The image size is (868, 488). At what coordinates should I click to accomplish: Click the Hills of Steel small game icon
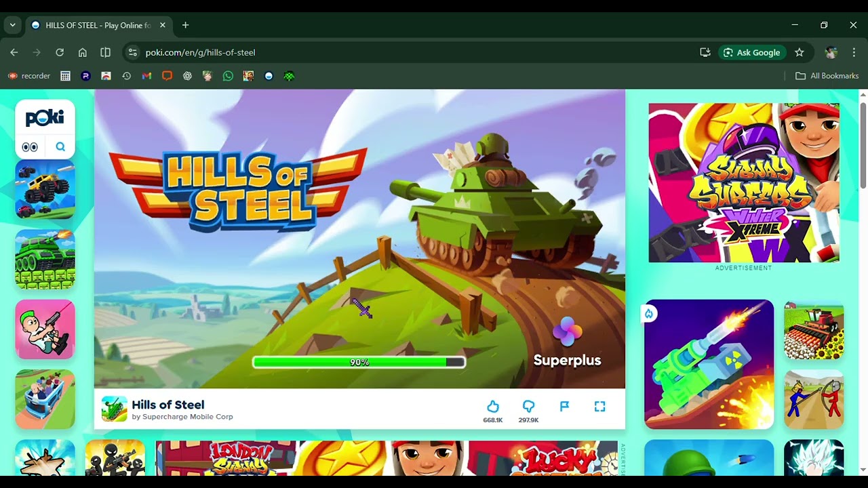pos(114,409)
